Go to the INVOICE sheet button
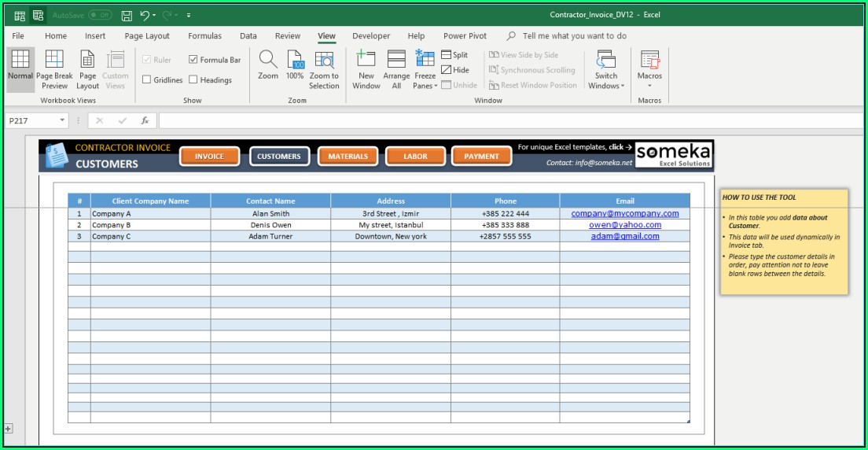This screenshot has width=868, height=450. [209, 157]
